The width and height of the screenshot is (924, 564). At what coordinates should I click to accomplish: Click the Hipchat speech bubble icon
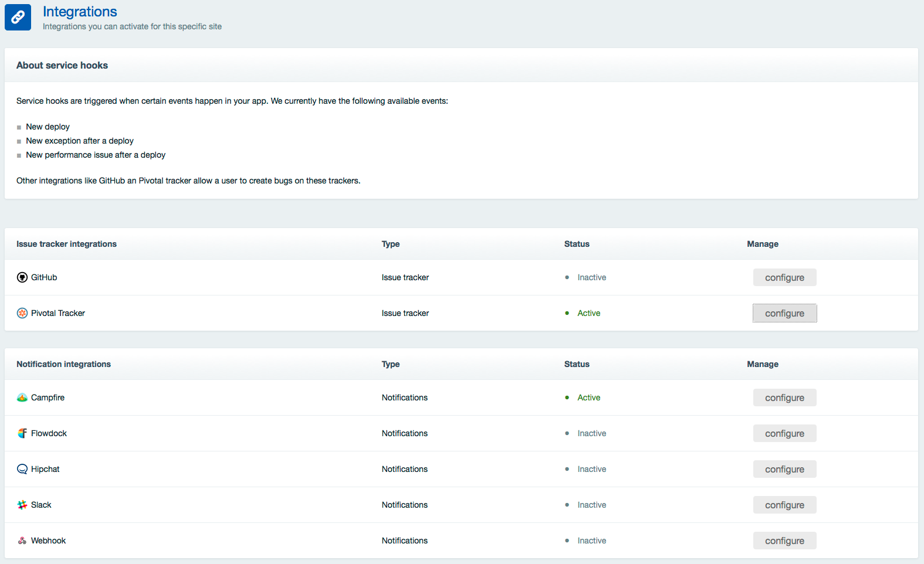click(22, 469)
